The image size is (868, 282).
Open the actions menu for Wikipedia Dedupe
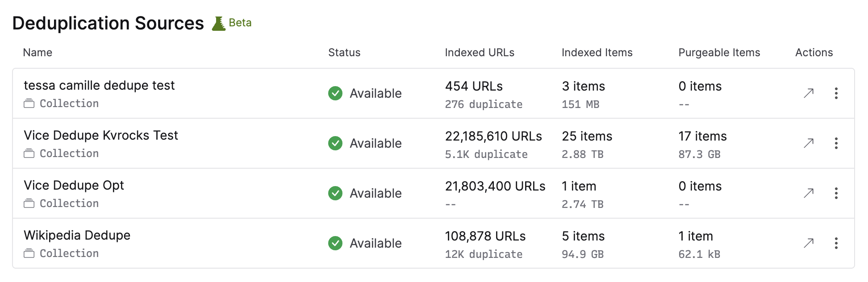point(836,243)
